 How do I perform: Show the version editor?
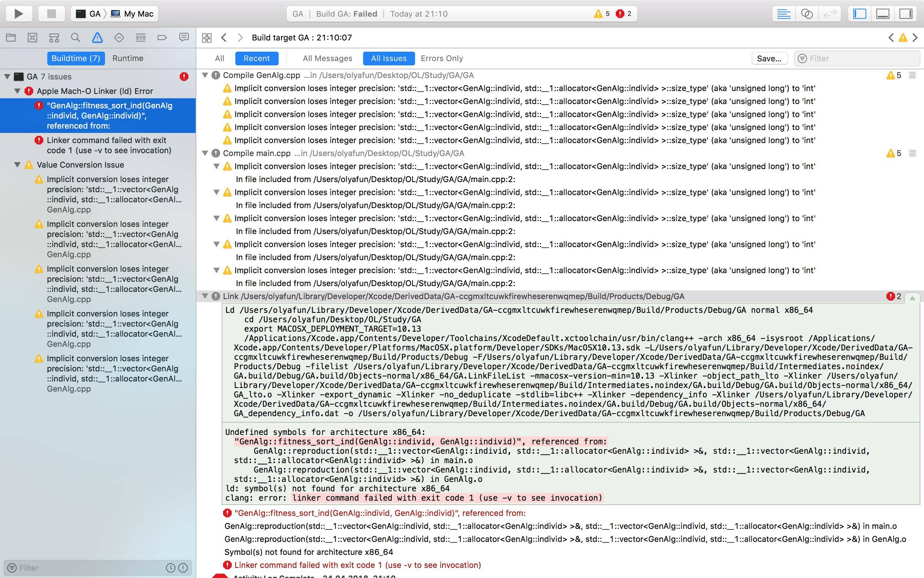pyautogui.click(x=829, y=14)
